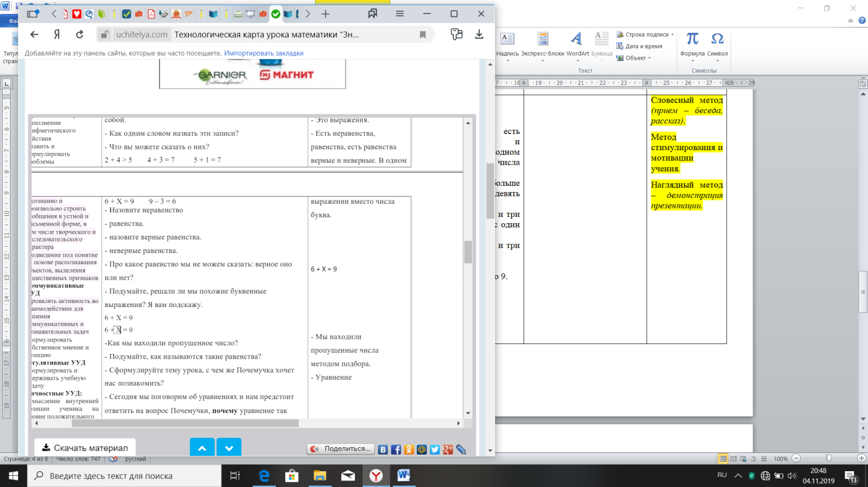The image size is (868, 487).
Task: Go back using the browser back arrow
Action: tap(34, 35)
